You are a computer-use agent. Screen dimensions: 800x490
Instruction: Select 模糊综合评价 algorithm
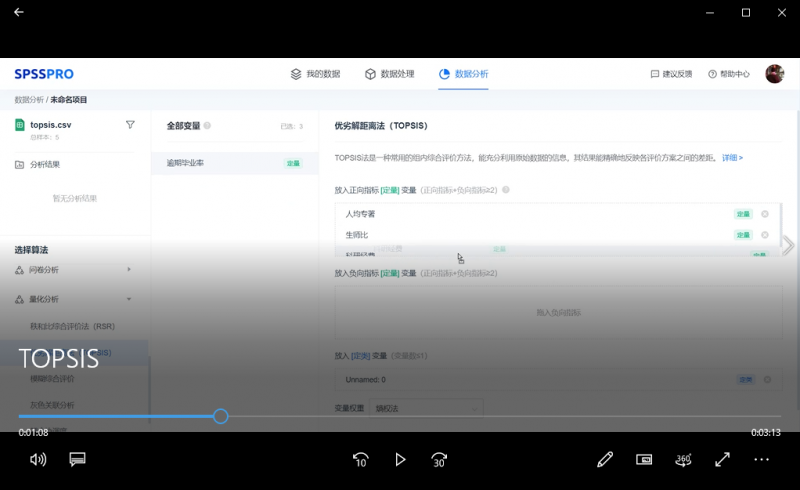click(x=52, y=379)
